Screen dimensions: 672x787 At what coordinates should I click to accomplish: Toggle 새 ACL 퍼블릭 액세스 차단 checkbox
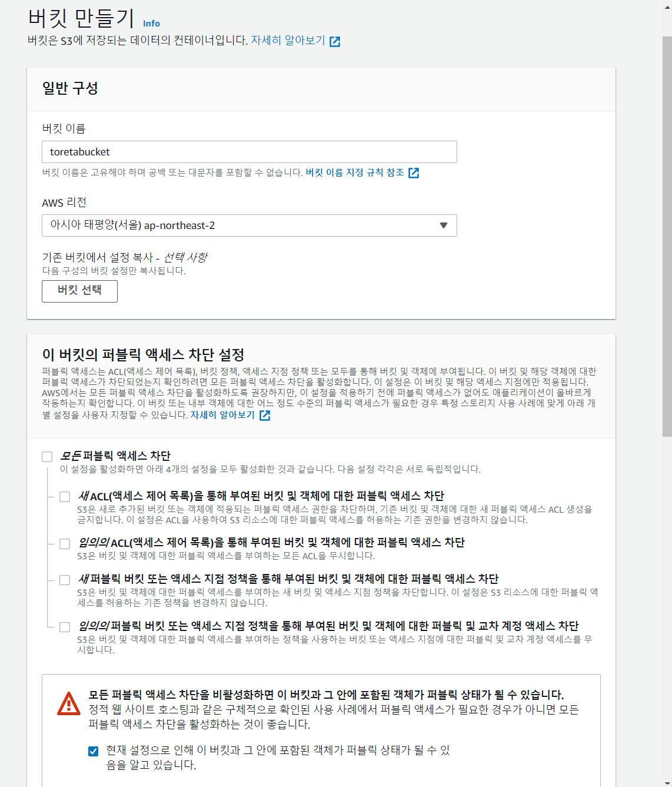[x=65, y=497]
